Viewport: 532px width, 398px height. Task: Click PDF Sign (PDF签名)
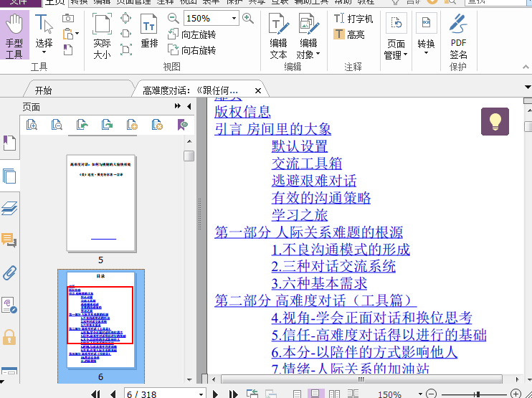point(458,36)
